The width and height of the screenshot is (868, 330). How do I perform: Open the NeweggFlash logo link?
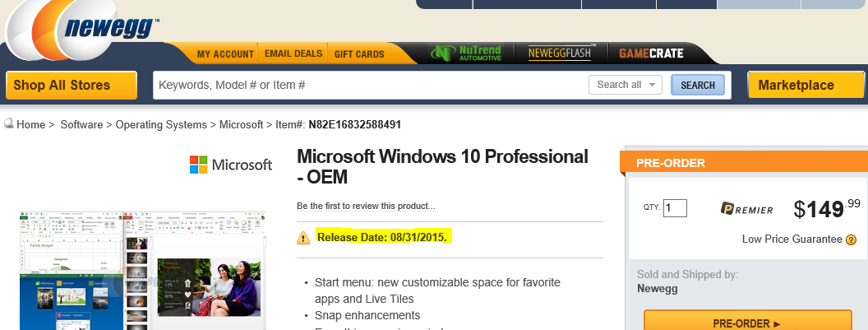(x=560, y=53)
